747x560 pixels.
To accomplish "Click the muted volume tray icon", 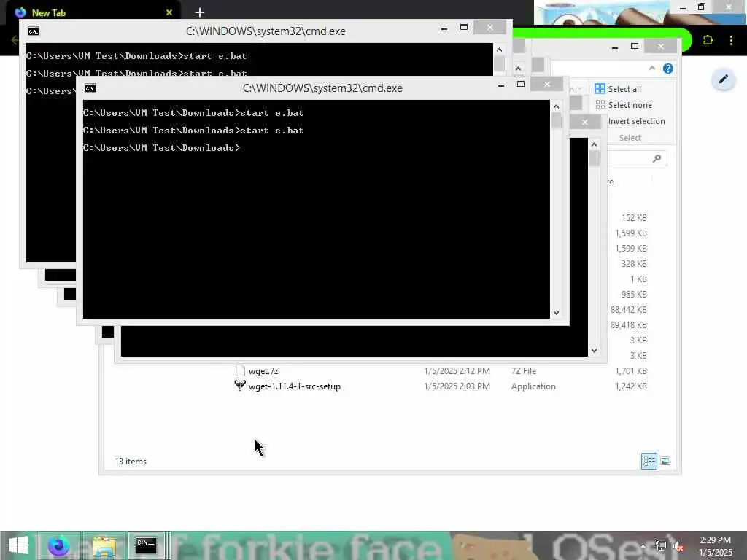I will (678, 545).
